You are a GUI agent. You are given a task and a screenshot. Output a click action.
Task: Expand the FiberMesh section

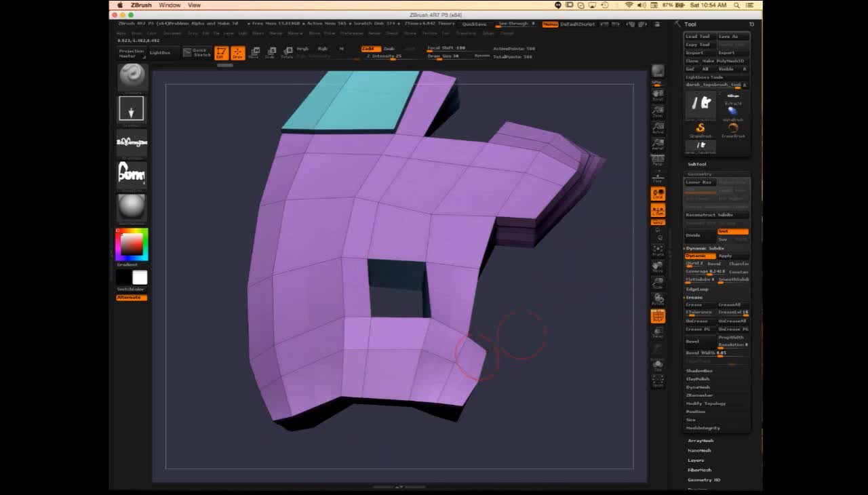coord(700,470)
